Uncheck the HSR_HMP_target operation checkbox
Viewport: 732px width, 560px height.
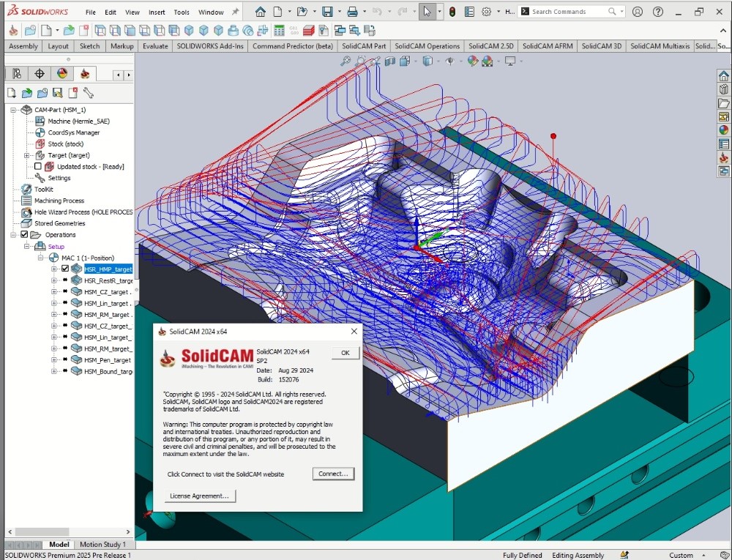[65, 269]
